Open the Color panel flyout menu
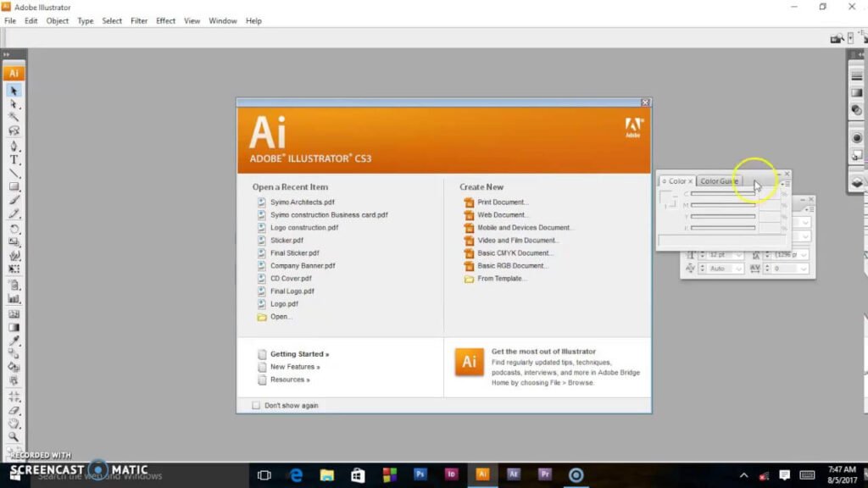The image size is (868, 488). point(786,184)
